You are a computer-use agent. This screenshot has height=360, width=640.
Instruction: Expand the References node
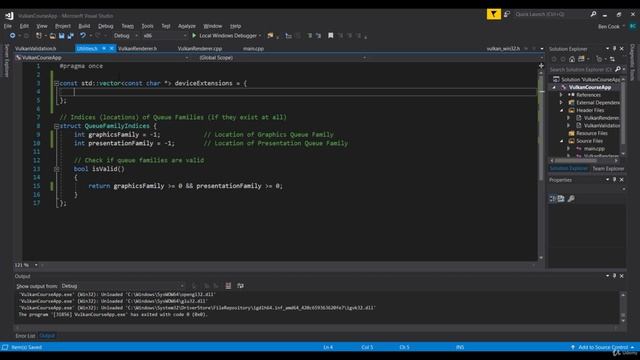coord(562,95)
